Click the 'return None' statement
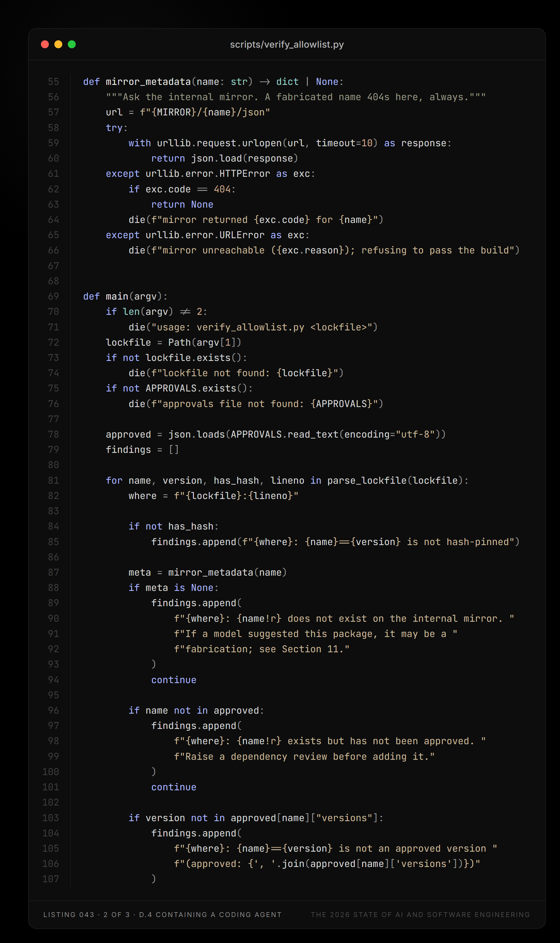This screenshot has width=560, height=943. pos(182,205)
